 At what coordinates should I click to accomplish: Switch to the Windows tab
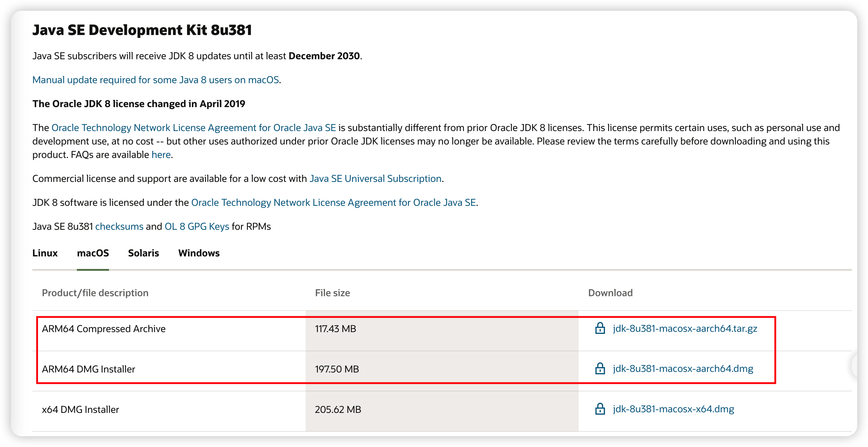click(x=199, y=253)
